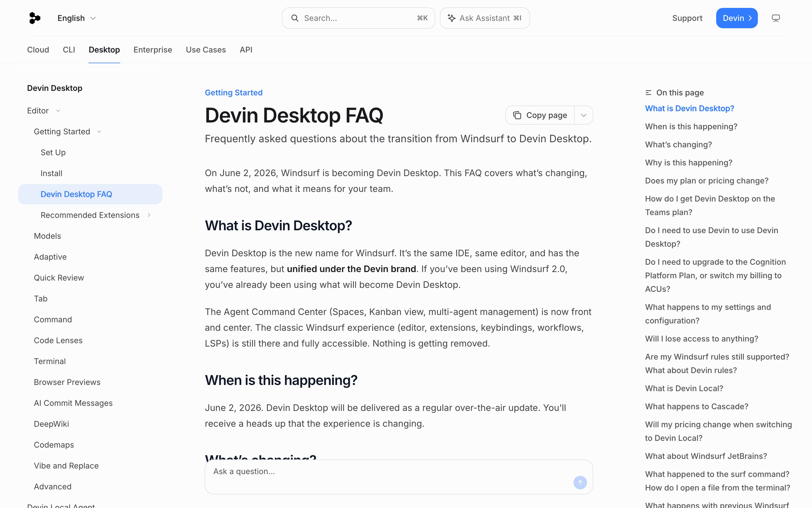Switch to the Cloud tab
The height and width of the screenshot is (508, 812).
click(x=38, y=50)
